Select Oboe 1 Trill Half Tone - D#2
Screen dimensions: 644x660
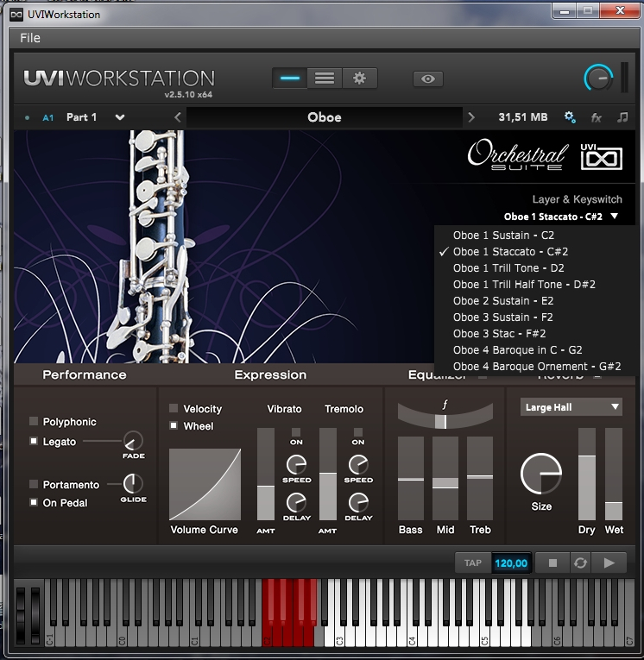(535, 285)
